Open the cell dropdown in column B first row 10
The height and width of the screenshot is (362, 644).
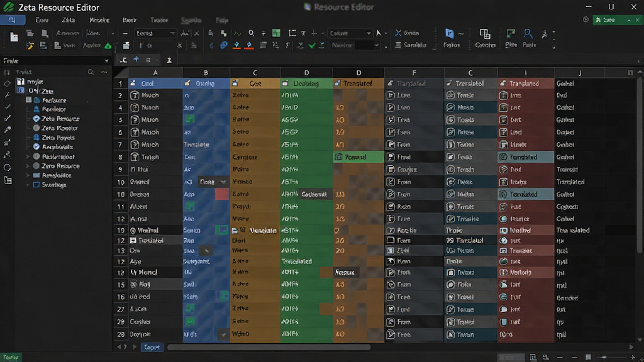click(223, 182)
